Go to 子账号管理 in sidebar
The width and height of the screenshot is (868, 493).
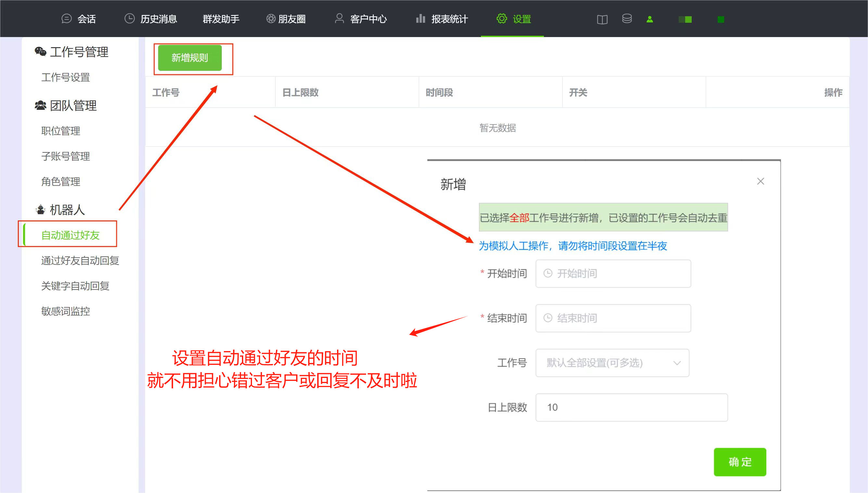click(x=66, y=156)
